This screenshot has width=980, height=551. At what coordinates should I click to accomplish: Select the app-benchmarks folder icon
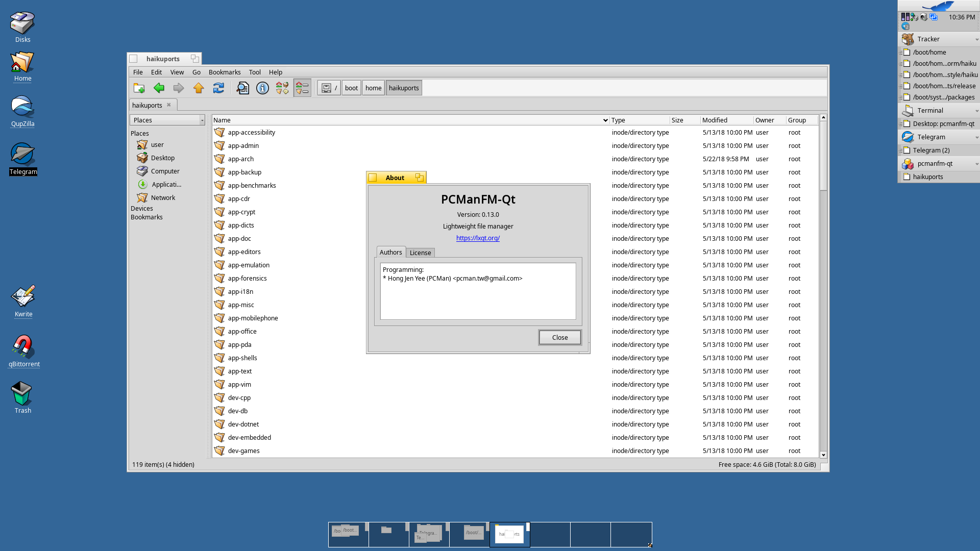point(219,185)
